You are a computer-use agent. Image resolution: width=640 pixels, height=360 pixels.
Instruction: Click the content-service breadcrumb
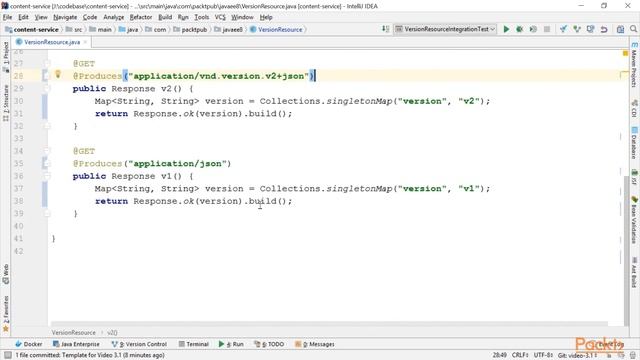pos(32,29)
